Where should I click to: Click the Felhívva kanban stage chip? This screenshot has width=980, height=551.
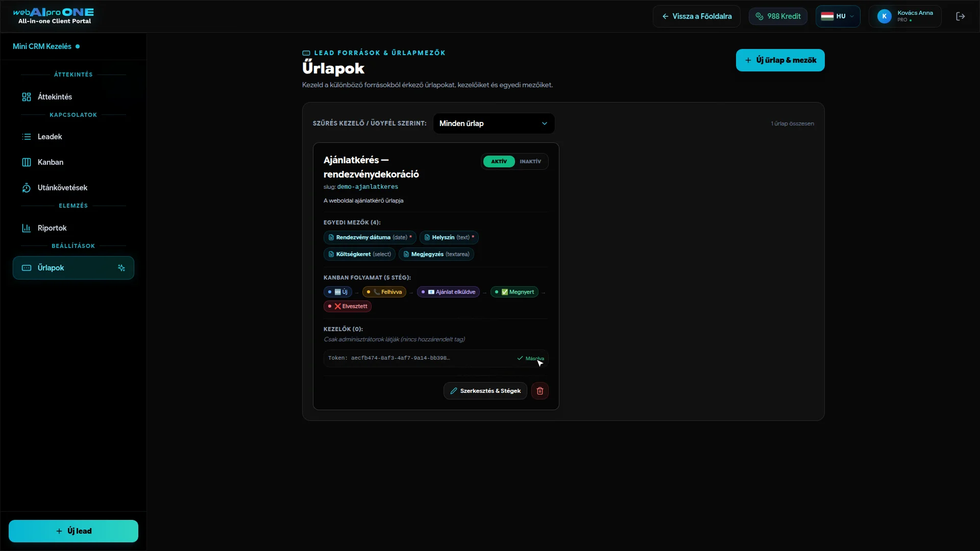click(384, 292)
